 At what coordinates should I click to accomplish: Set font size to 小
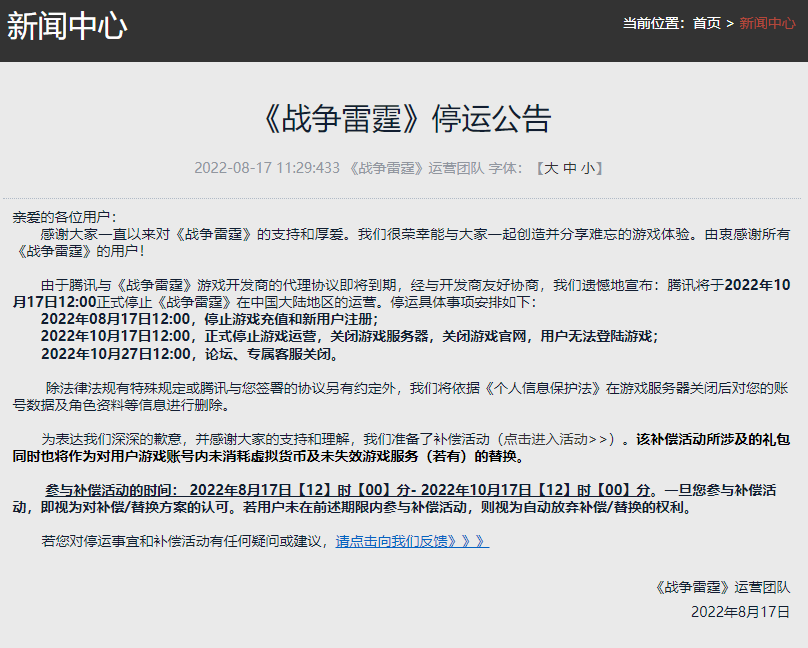[588, 168]
